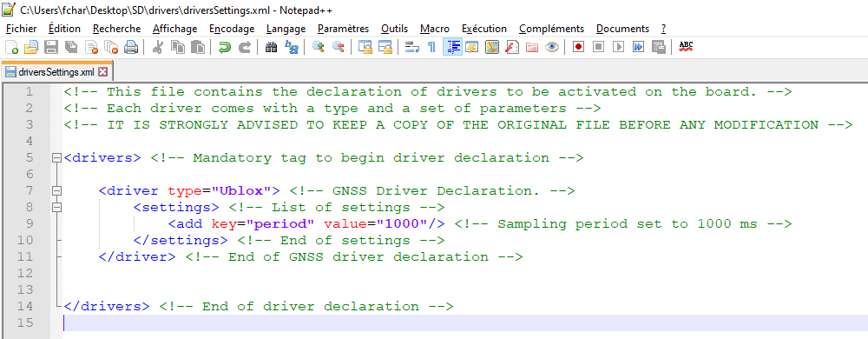The width and height of the screenshot is (868, 339).
Task: Open the Exécution menu
Action: point(484,28)
